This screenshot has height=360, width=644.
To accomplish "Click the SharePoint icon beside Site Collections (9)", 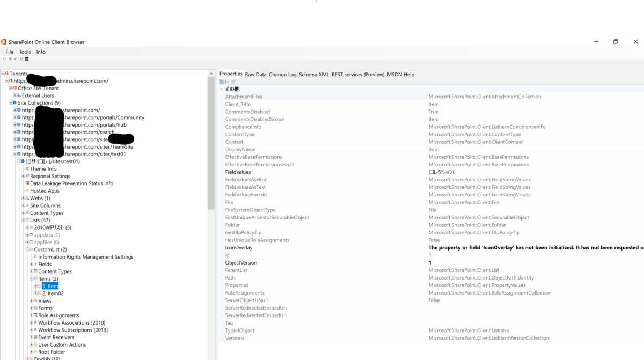I will (x=15, y=103).
